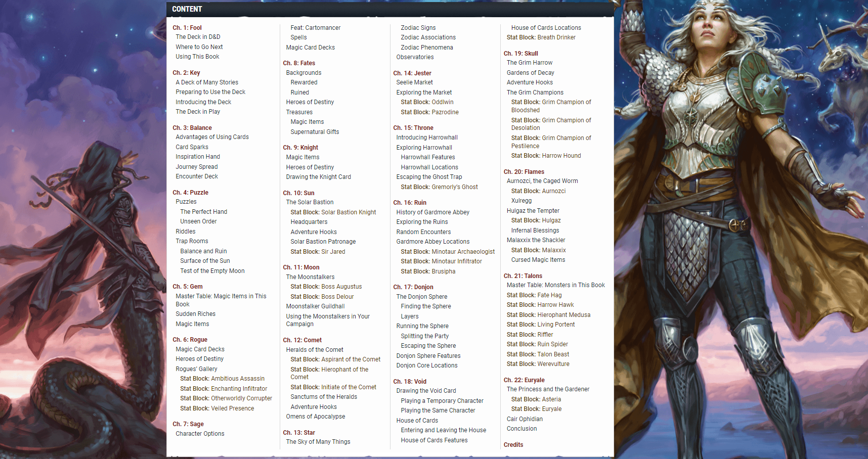The height and width of the screenshot is (459, 868).
Task: Open House of Cards Features
Action: [x=434, y=440]
